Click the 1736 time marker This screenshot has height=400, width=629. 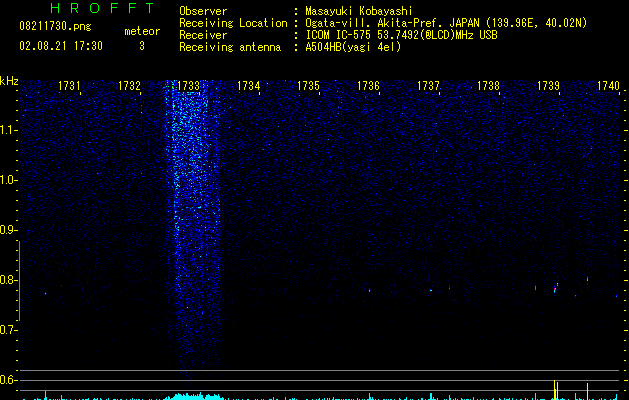368,86
